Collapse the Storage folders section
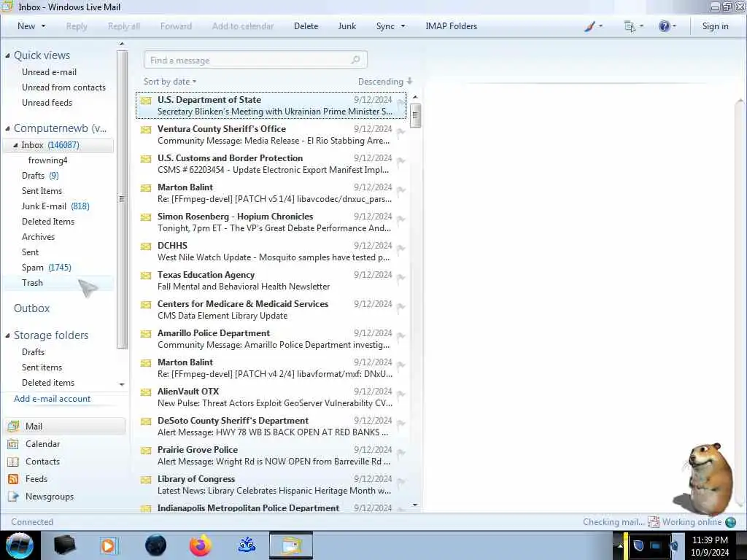Viewport: 747px width, 560px height. coord(7,335)
